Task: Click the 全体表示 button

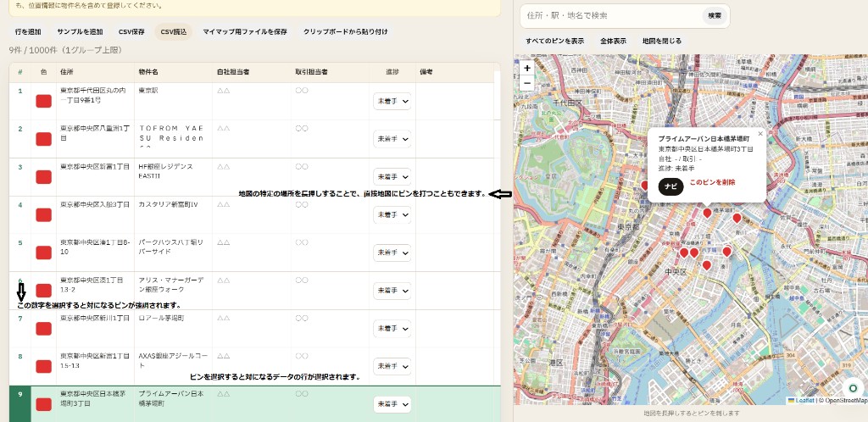Action: pos(613,41)
